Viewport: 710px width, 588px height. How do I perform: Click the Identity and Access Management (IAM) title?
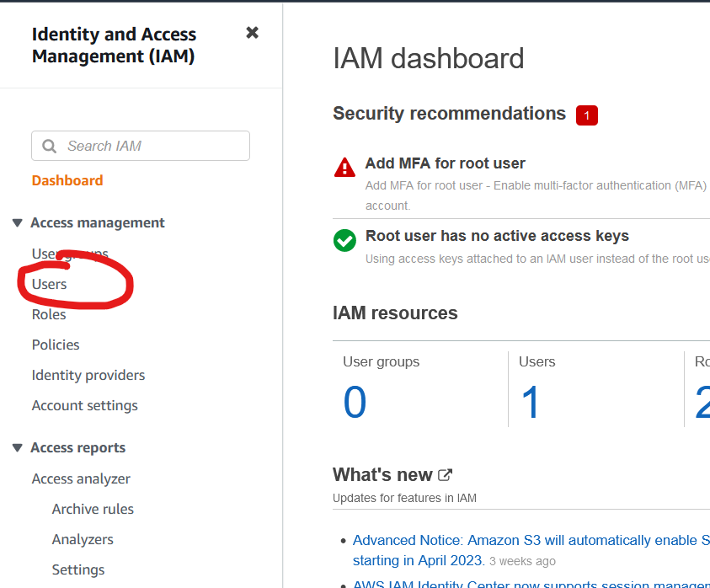[114, 45]
